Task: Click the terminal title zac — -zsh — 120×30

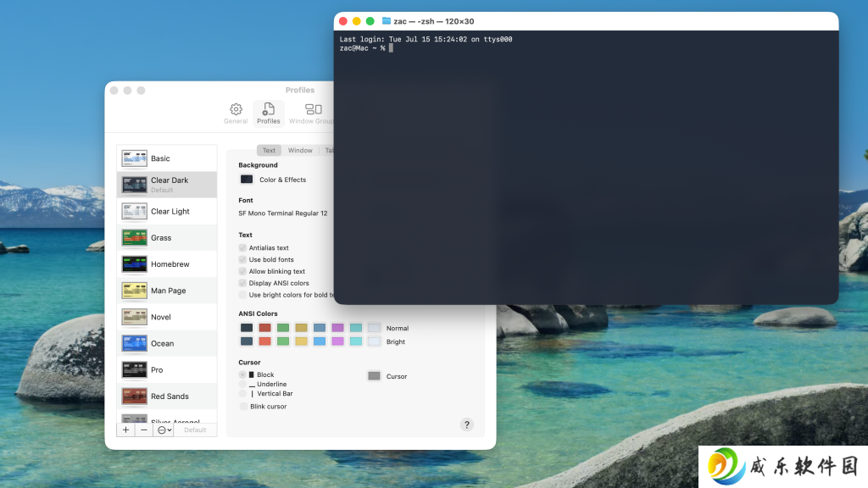Action: (434, 21)
